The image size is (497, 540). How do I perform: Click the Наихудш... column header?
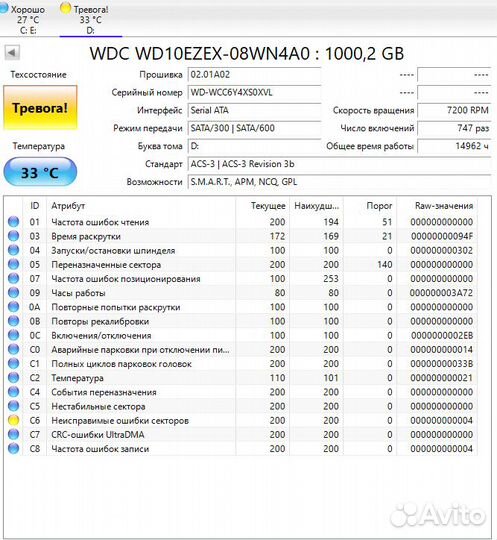click(x=317, y=206)
